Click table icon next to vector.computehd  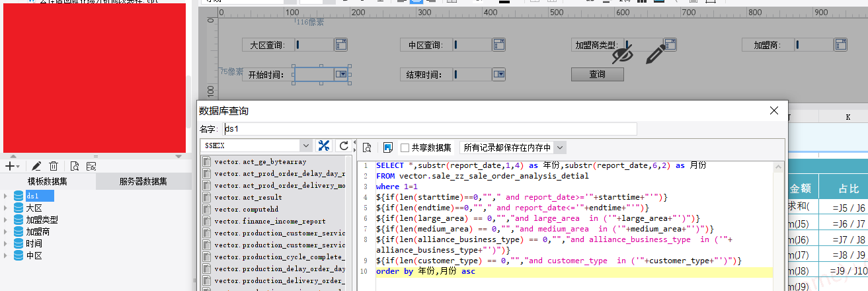[207, 210]
